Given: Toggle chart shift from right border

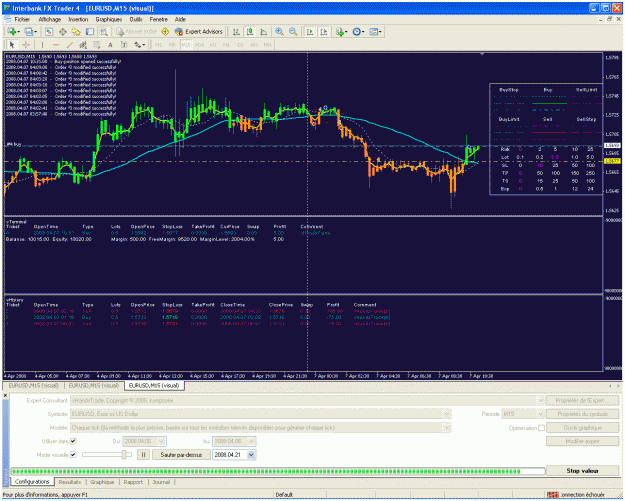Looking at the screenshot, I should (324, 32).
